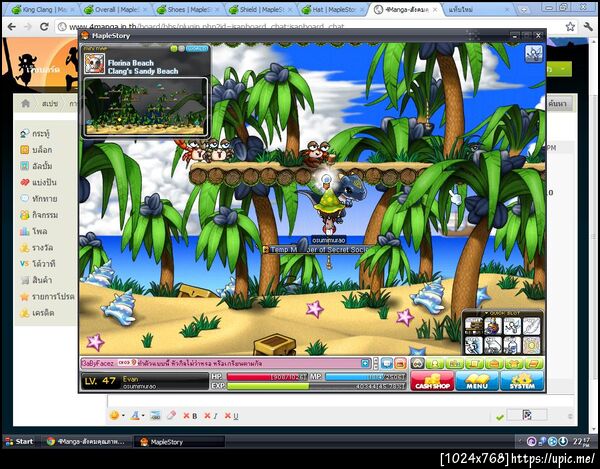The image size is (600, 469).
Task: Click the grey minimap toggle button
Action: click(181, 49)
